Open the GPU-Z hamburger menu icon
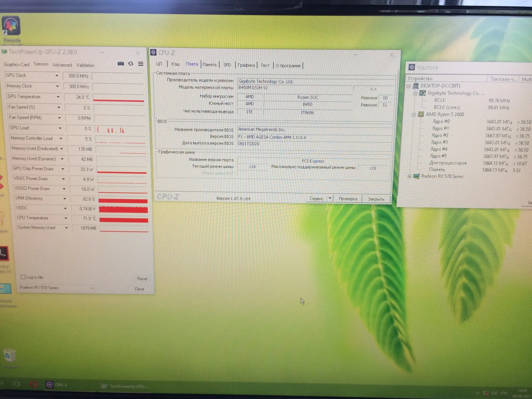 point(141,64)
